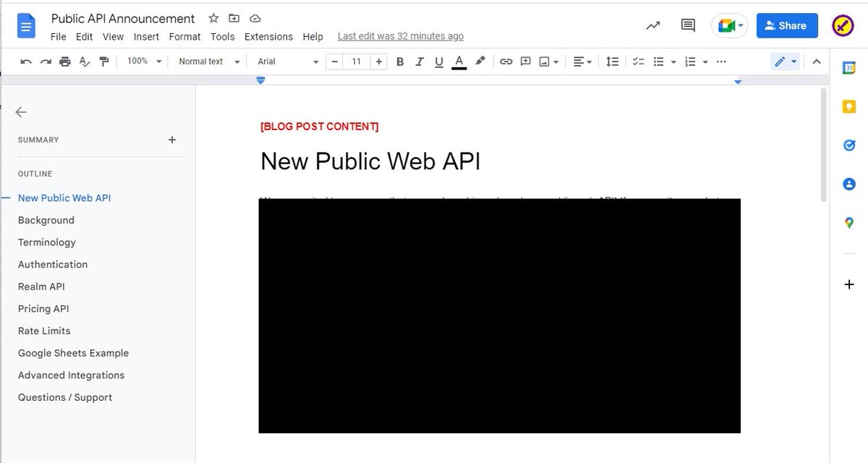This screenshot has width=868, height=463.
Task: Open the File menu
Action: 59,36
